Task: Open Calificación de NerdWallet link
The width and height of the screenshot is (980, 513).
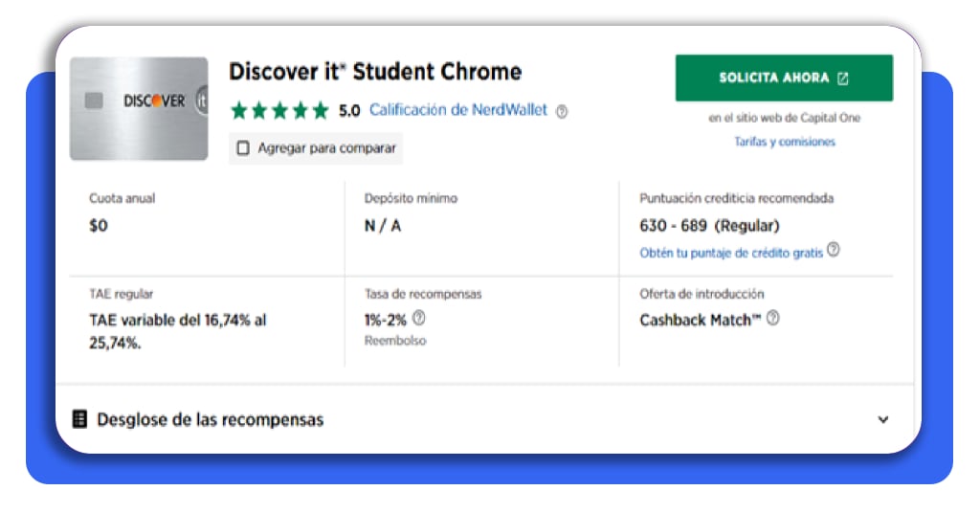Action: coord(458,110)
